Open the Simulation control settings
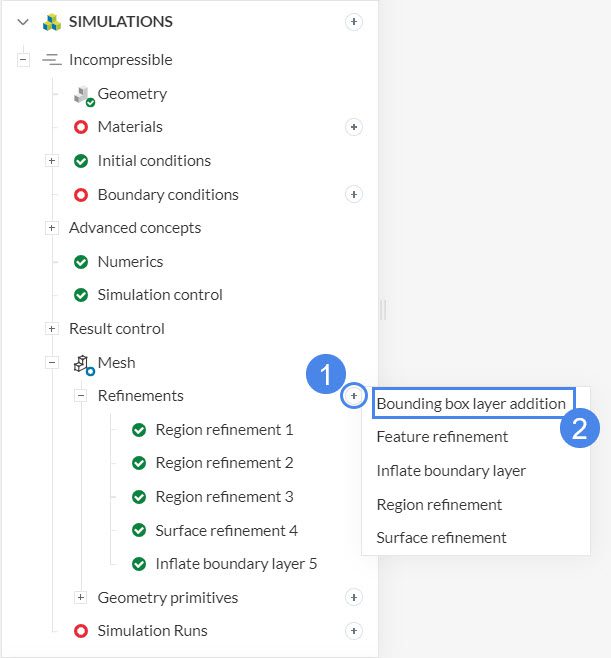Image resolution: width=611 pixels, height=658 pixels. click(x=160, y=295)
